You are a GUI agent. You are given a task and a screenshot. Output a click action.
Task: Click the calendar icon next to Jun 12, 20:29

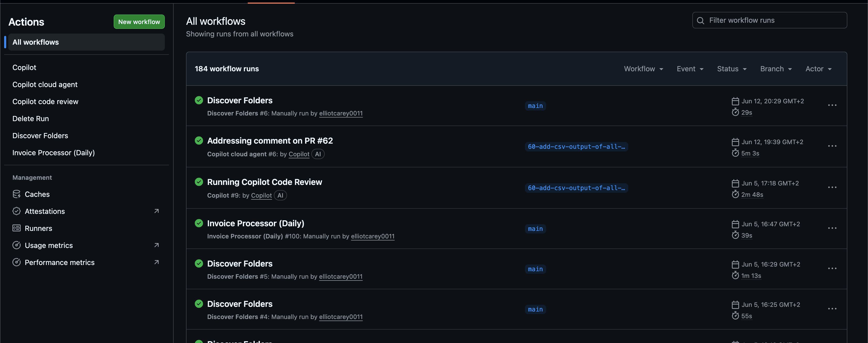tap(735, 101)
